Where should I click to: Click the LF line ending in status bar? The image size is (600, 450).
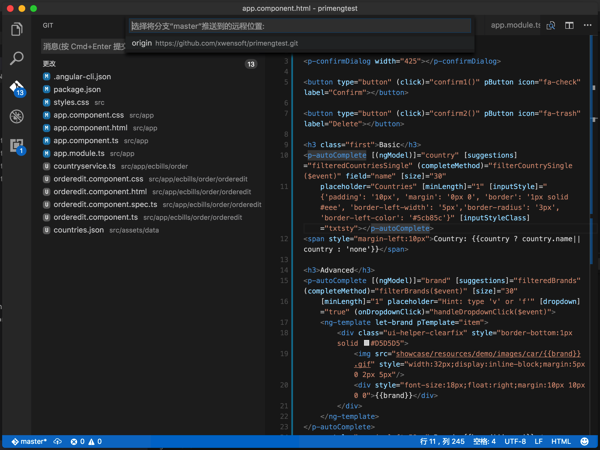(x=538, y=442)
